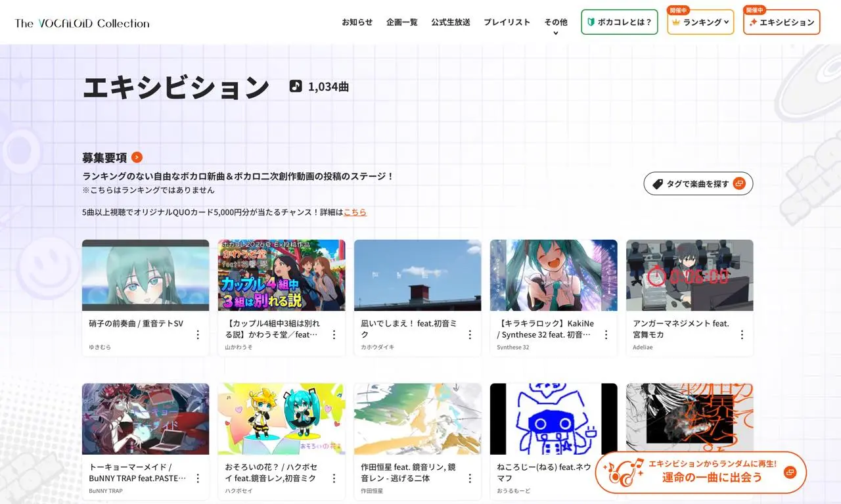Viewport: 841px width, 504px height.
Task: Open more options for アンガーマネジメント
Action: coord(742,334)
